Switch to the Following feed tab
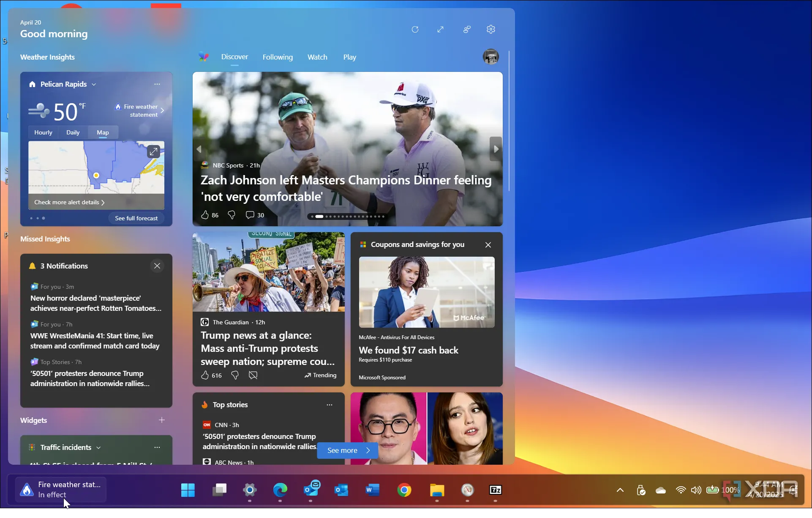This screenshot has height=518, width=812. (x=278, y=57)
